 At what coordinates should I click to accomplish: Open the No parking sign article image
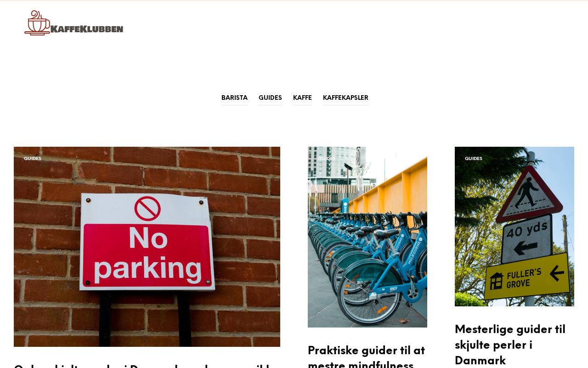(147, 247)
